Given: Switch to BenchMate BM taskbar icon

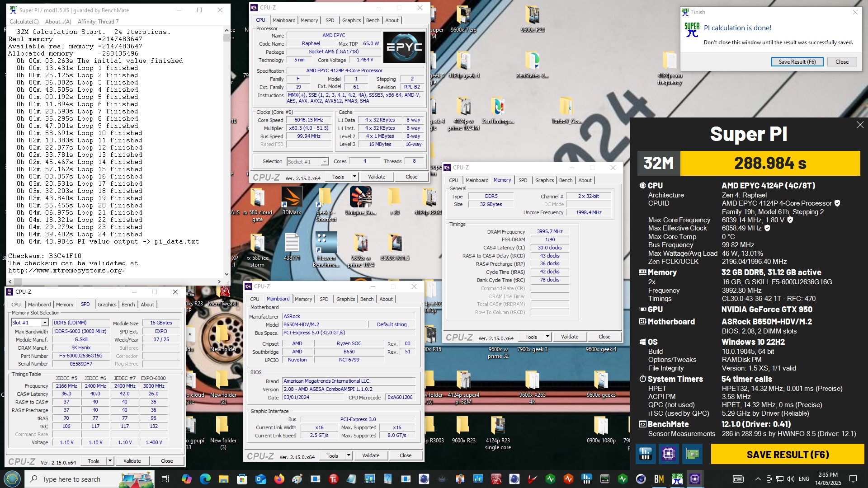Looking at the screenshot, I should coord(659,479).
